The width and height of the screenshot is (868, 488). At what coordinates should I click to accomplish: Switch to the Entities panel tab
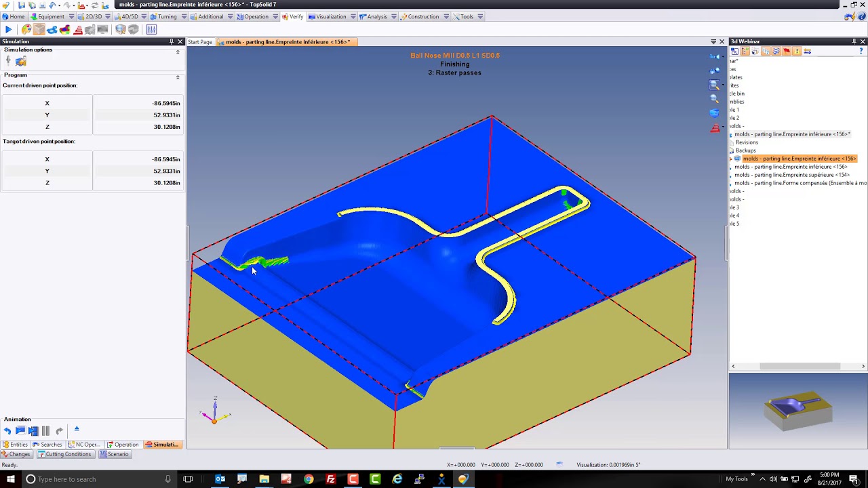pos(15,445)
